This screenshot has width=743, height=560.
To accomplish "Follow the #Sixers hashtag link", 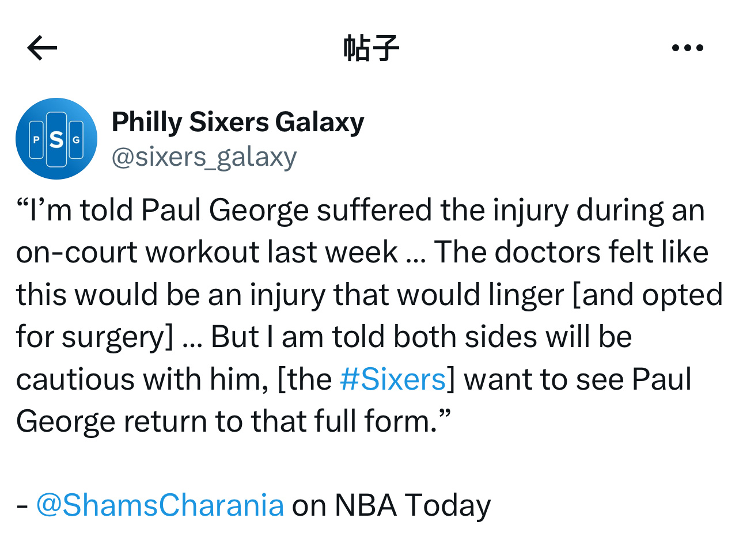I will point(393,379).
